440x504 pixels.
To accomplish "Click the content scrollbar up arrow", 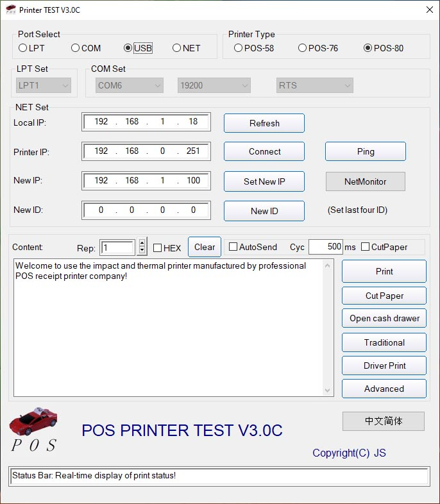I will pos(327,265).
